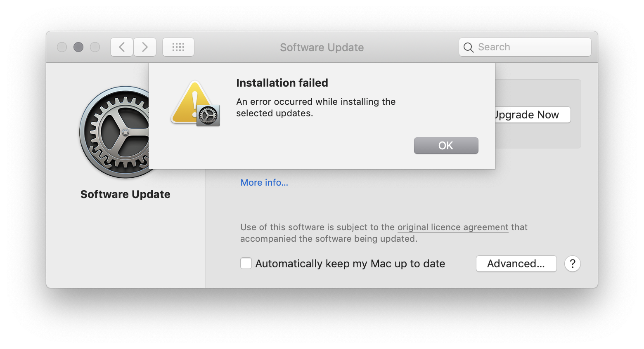The width and height of the screenshot is (644, 349).
Task: Open the Advanced... options
Action: [x=516, y=264]
